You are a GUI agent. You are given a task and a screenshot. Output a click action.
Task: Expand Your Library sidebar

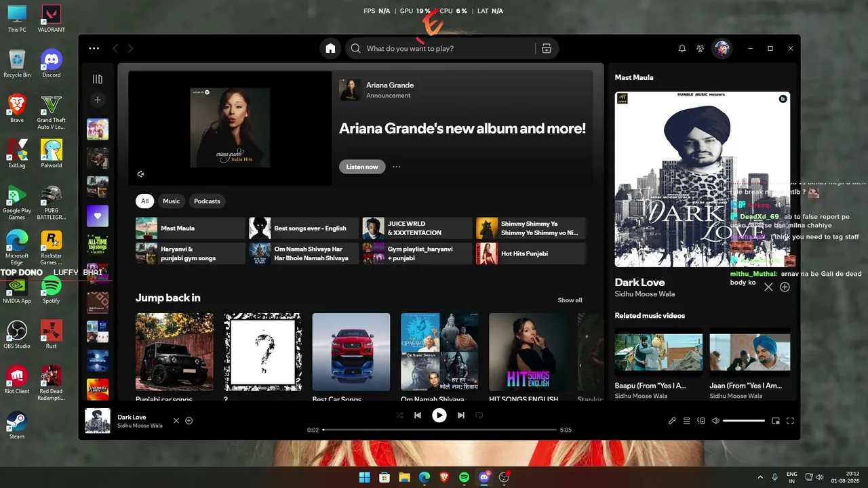[98, 79]
